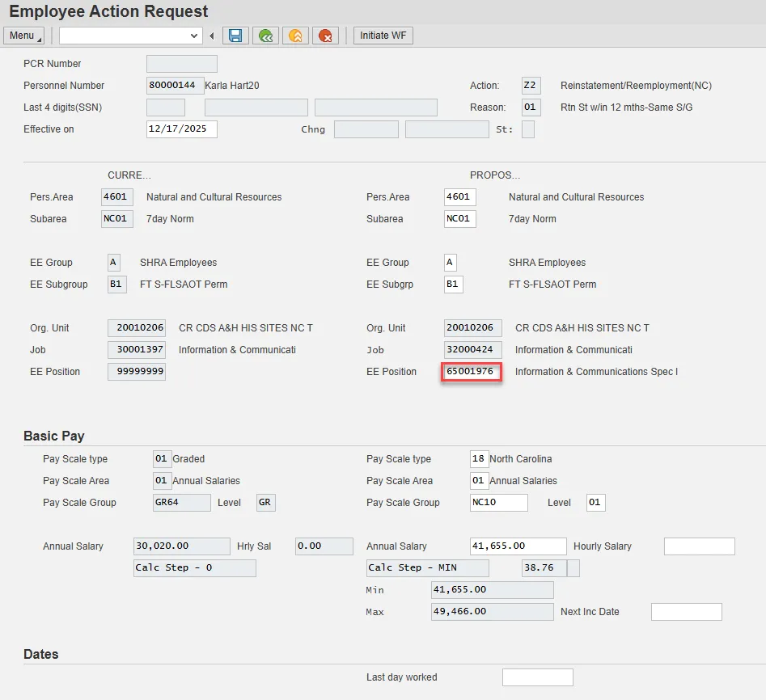Screen dimensions: 766x700
Task: Click the small left-pointing triangle beside command field
Action: pyautogui.click(x=212, y=36)
